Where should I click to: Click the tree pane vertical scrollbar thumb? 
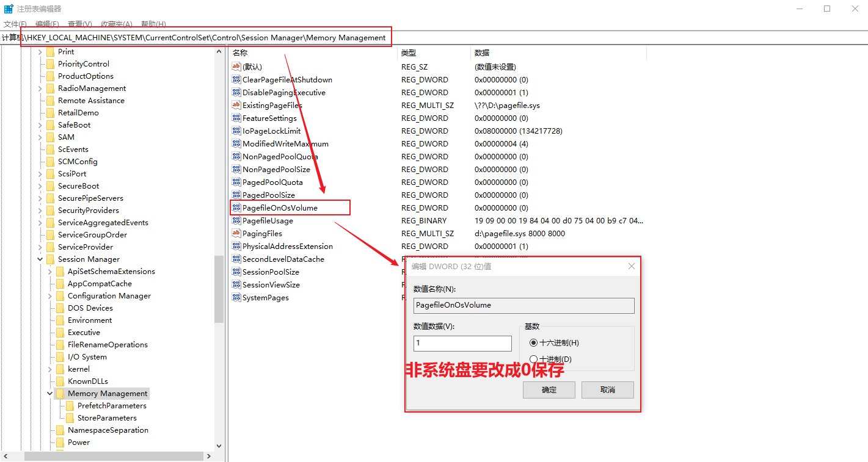(x=219, y=289)
